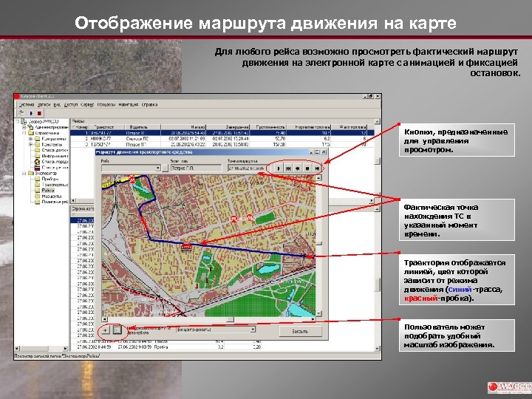Open the Транспортные folder in the tree

tap(52, 185)
